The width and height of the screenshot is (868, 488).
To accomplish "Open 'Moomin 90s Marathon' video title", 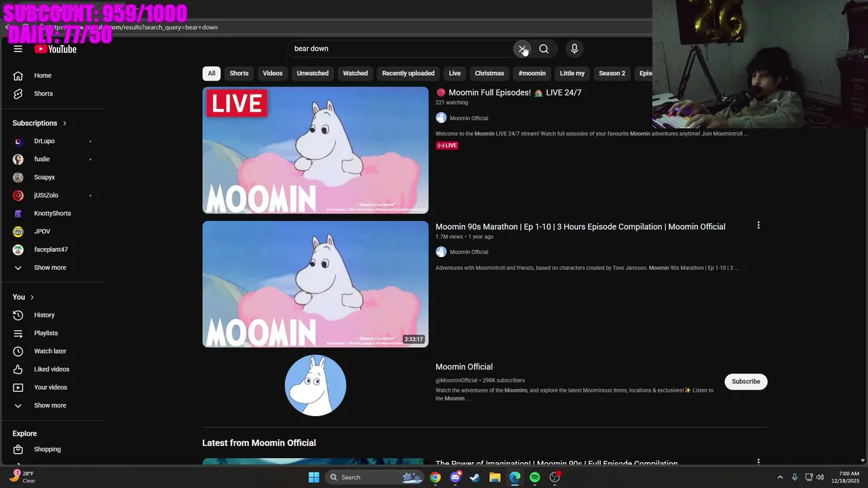I will 580,226.
